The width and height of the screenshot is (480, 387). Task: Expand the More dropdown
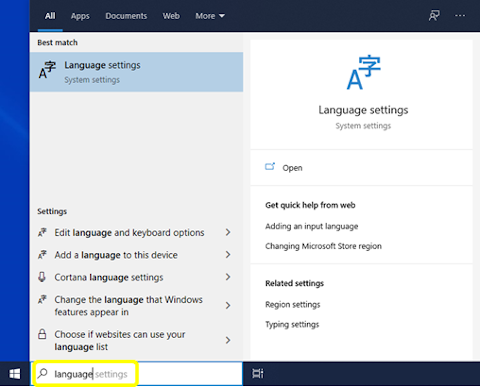pyautogui.click(x=210, y=16)
